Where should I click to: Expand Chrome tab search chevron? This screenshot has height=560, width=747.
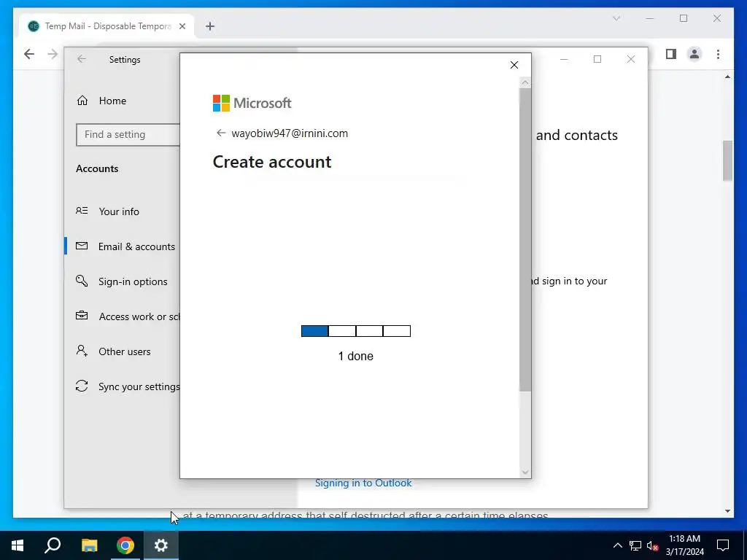click(616, 18)
